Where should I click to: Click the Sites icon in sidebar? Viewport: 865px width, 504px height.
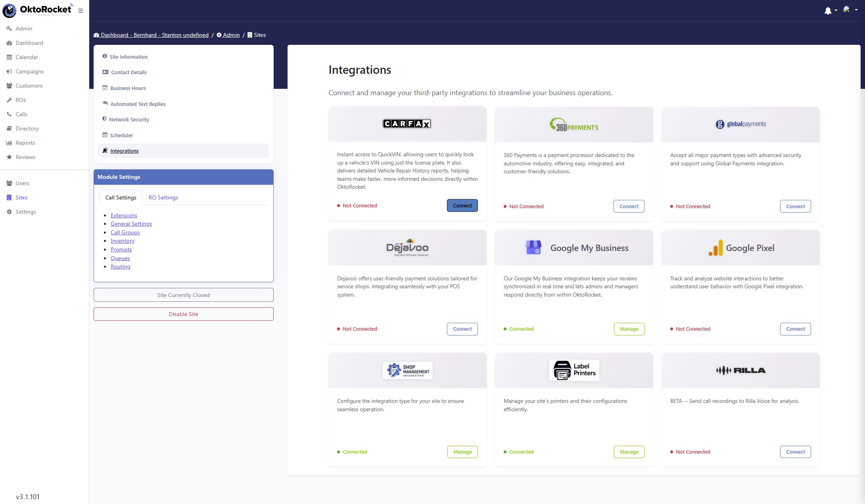click(x=9, y=197)
